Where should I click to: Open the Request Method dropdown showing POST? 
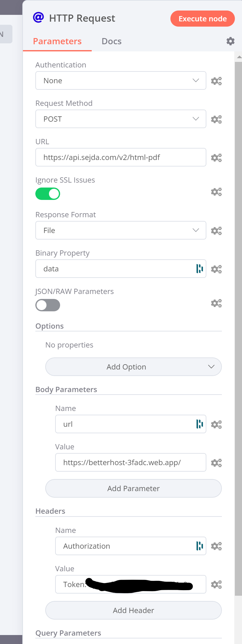[121, 119]
